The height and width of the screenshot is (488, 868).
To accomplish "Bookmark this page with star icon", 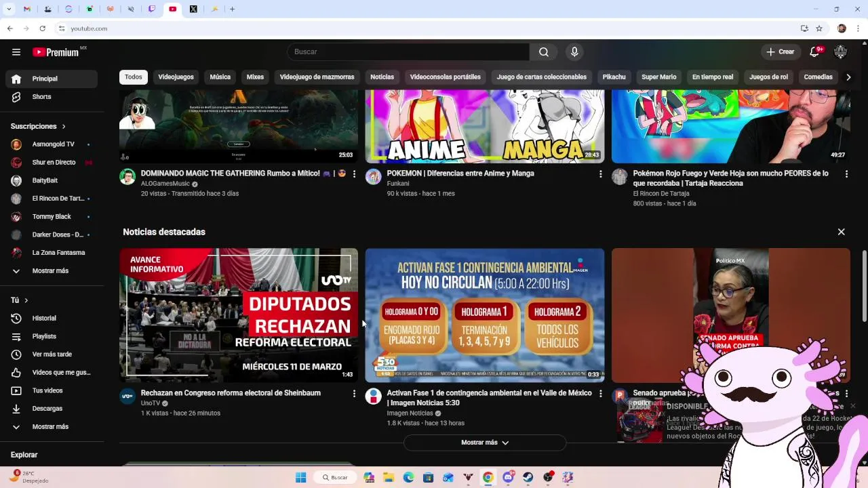I will pyautogui.click(x=819, y=28).
